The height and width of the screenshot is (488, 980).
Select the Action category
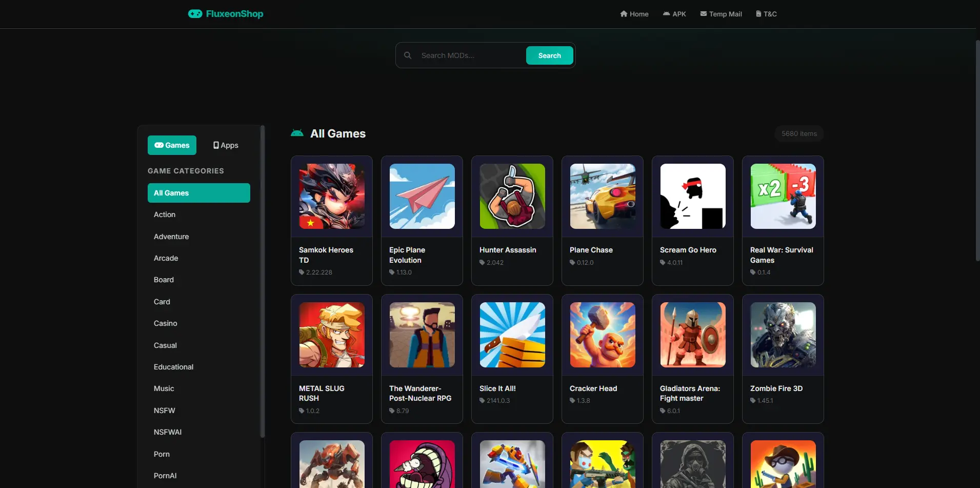point(199,214)
